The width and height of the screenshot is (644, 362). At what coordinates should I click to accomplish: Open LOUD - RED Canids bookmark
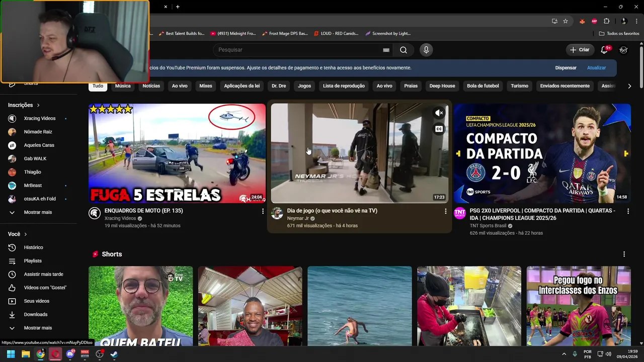336,34
